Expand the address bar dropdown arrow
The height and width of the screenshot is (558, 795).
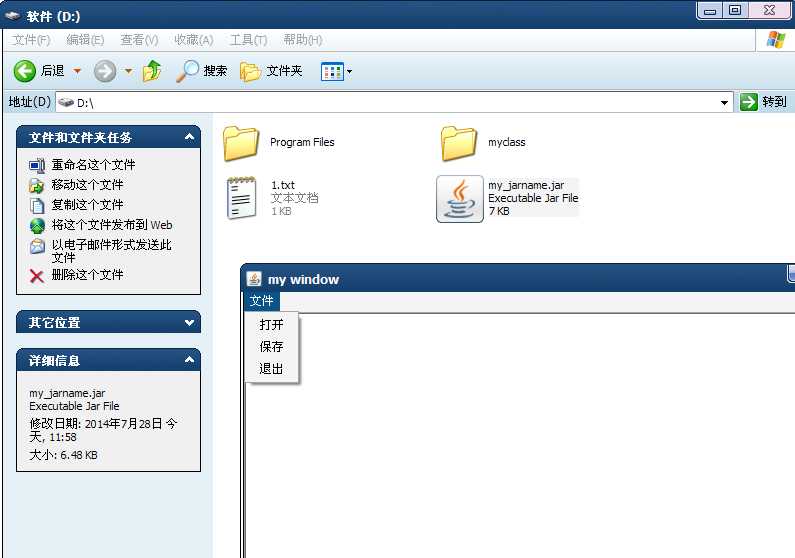pos(725,103)
